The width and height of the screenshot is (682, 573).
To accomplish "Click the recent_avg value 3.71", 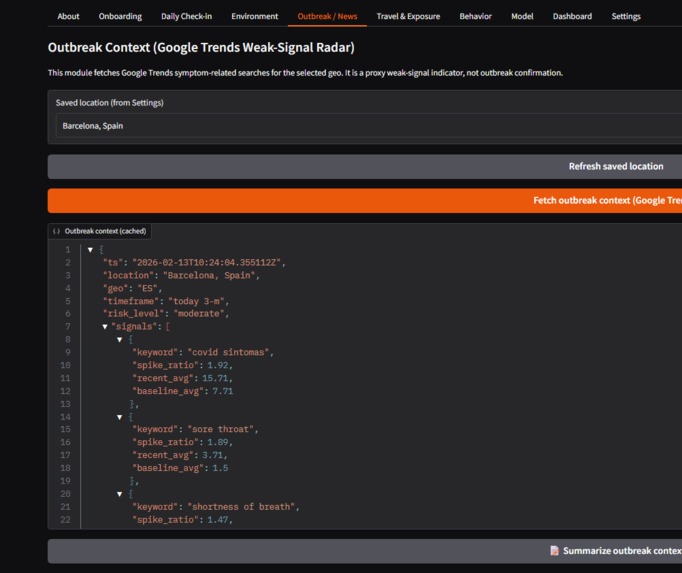I will pos(212,455).
